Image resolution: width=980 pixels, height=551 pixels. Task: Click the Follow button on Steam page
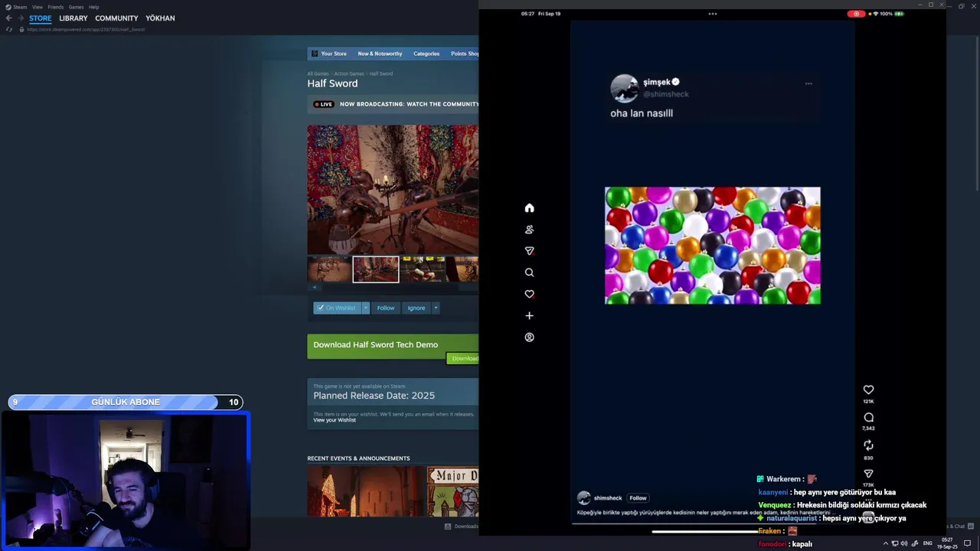point(386,308)
